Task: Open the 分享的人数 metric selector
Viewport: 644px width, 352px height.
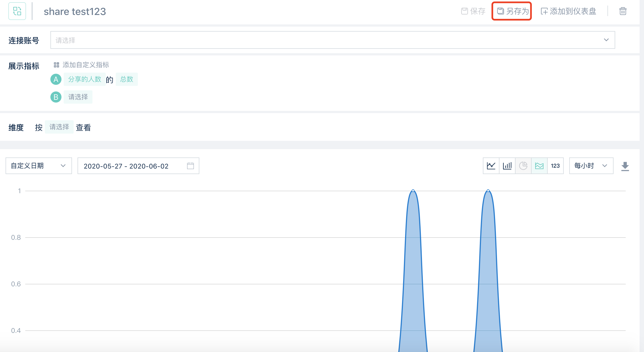Action: pyautogui.click(x=84, y=79)
